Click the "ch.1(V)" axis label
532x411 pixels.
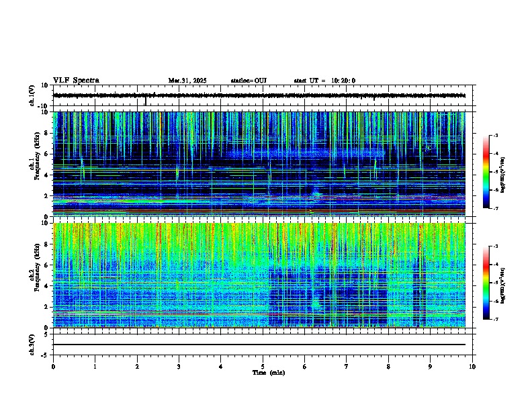click(32, 95)
